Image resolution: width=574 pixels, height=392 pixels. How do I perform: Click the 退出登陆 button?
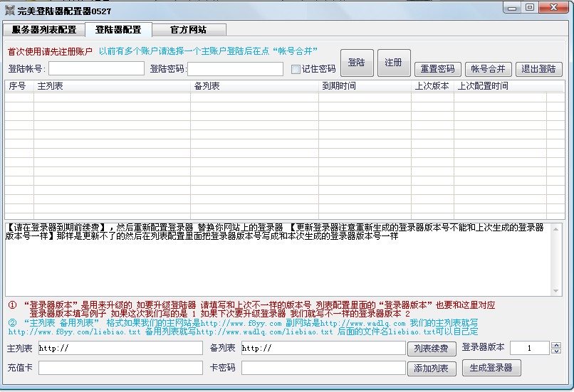pyautogui.click(x=538, y=69)
